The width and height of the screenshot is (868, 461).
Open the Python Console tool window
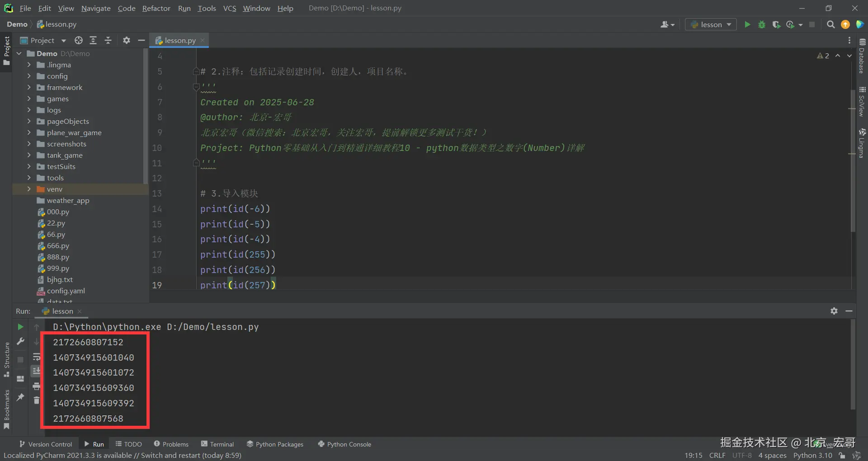click(x=344, y=444)
